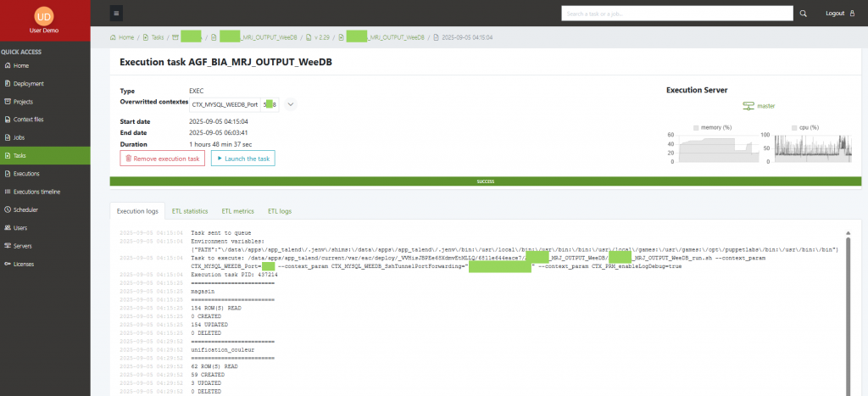Switch to the ETL metrics tab
The width and height of the screenshot is (868, 396).
(x=238, y=211)
